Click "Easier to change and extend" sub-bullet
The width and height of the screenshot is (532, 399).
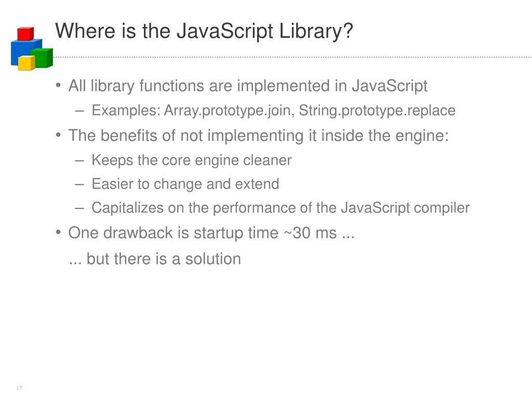coord(185,184)
